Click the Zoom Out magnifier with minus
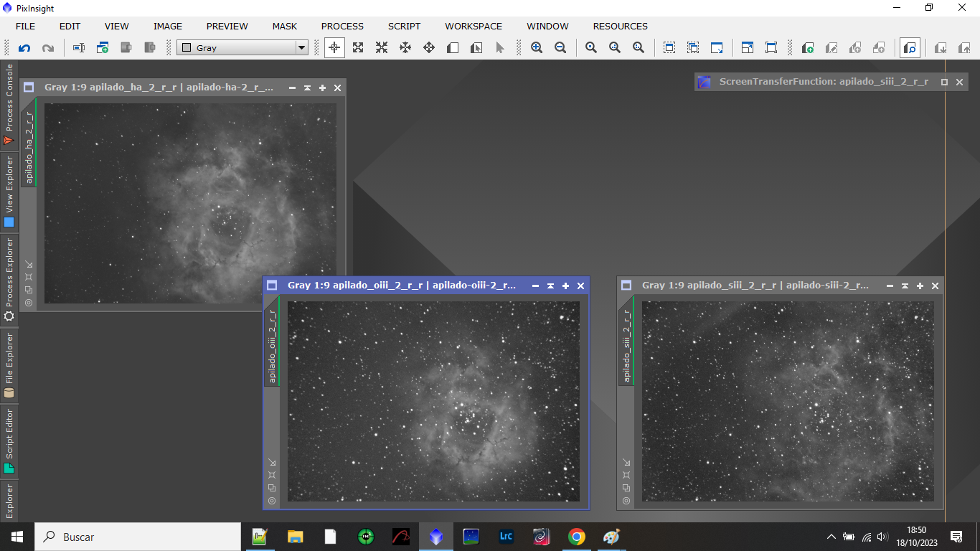The height and width of the screenshot is (551, 980). tap(560, 48)
